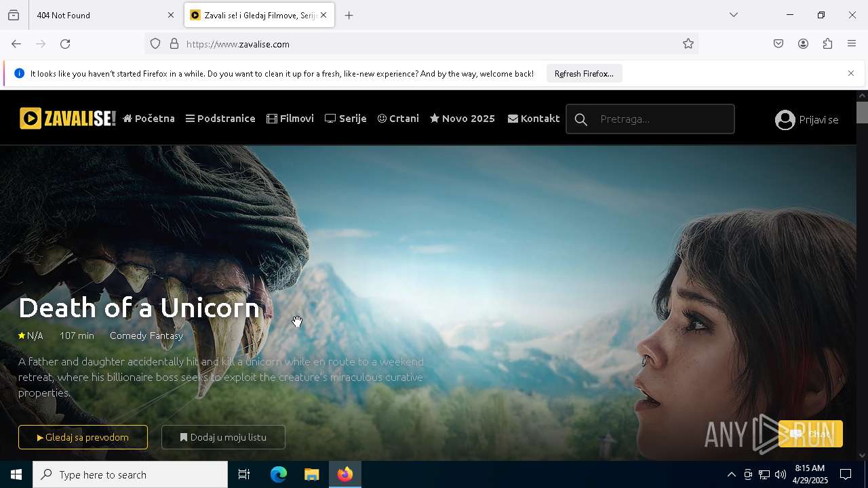This screenshot has height=488, width=868.
Task: Go back using the browser back arrow
Action: (16, 44)
